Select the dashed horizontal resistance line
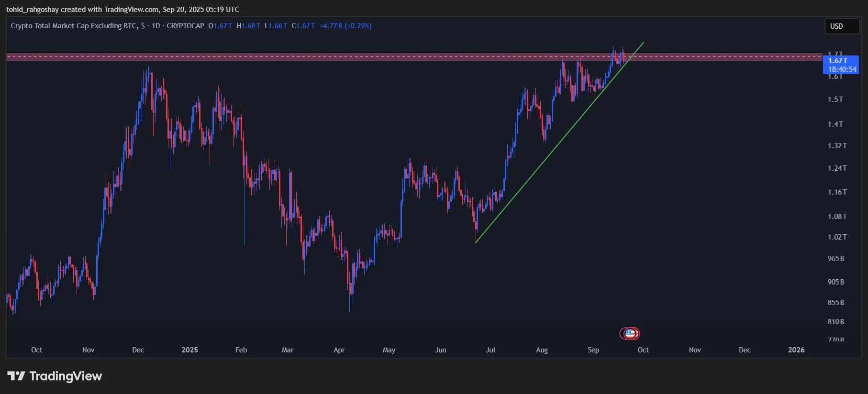The height and width of the screenshot is (394, 868). [x=335, y=57]
